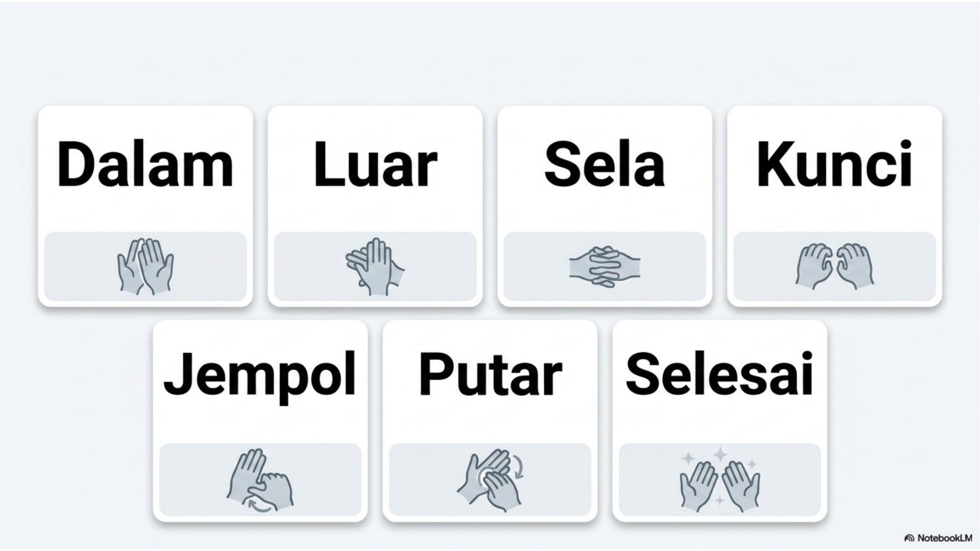Viewport: 980px width, 551px height.
Task: Click the locked fingers icon under Kunci
Action: 834,267
